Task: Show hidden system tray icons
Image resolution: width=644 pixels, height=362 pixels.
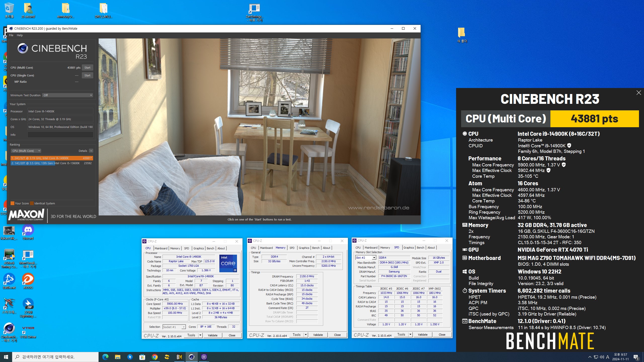Action: [x=590, y=357]
